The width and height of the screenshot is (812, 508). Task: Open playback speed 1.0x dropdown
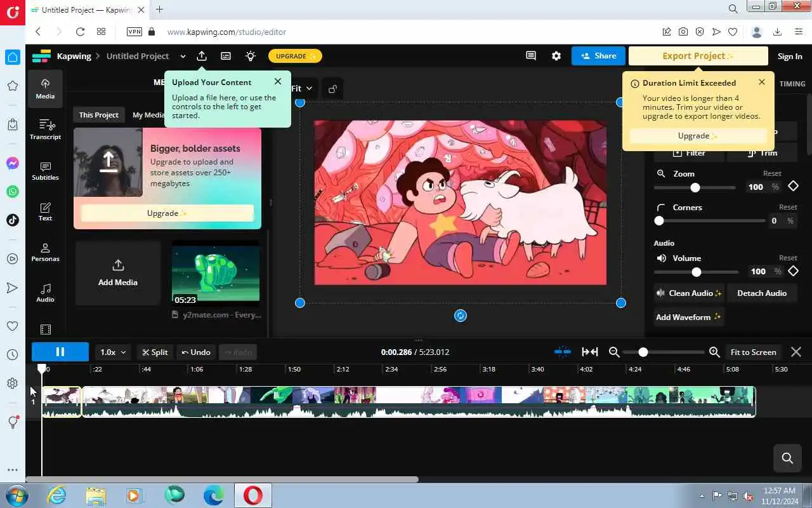[x=114, y=352]
